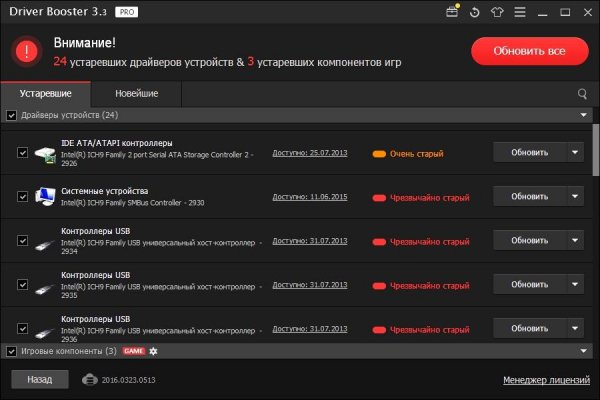Screen dimensions: 600x400
Task: Click the database cloud icon near version
Action: [x=90, y=380]
